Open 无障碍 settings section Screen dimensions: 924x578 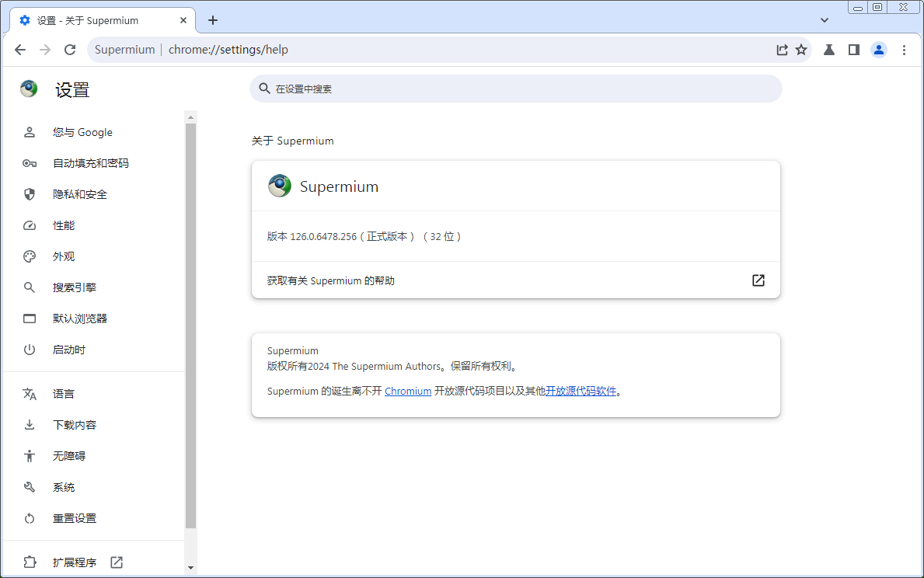pyautogui.click(x=94, y=456)
